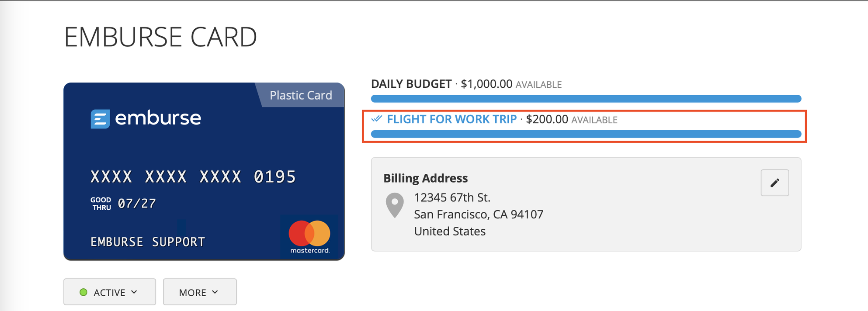
Task: Click the Plastic Card badge on the card
Action: coord(300,95)
